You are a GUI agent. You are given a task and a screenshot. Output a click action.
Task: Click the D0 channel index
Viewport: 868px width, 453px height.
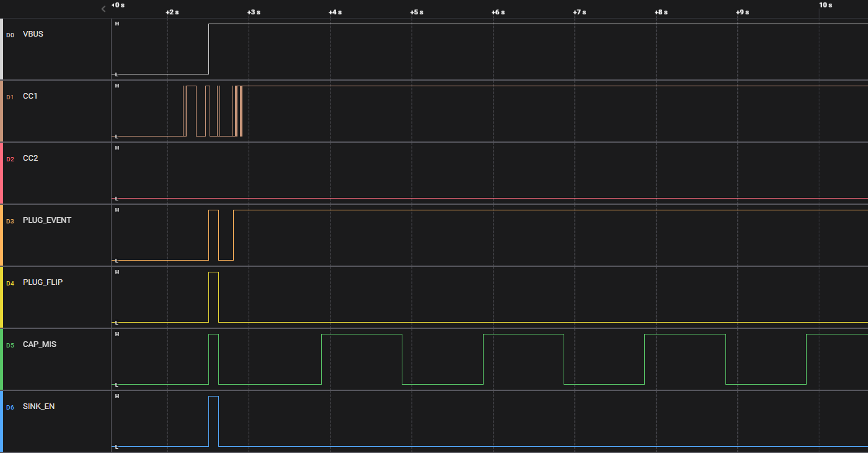point(10,35)
